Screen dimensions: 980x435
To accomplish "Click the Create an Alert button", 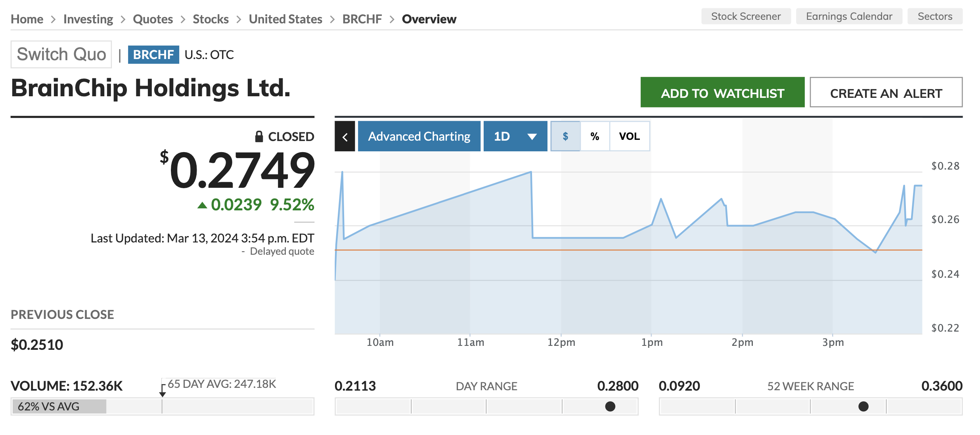I will click(886, 92).
